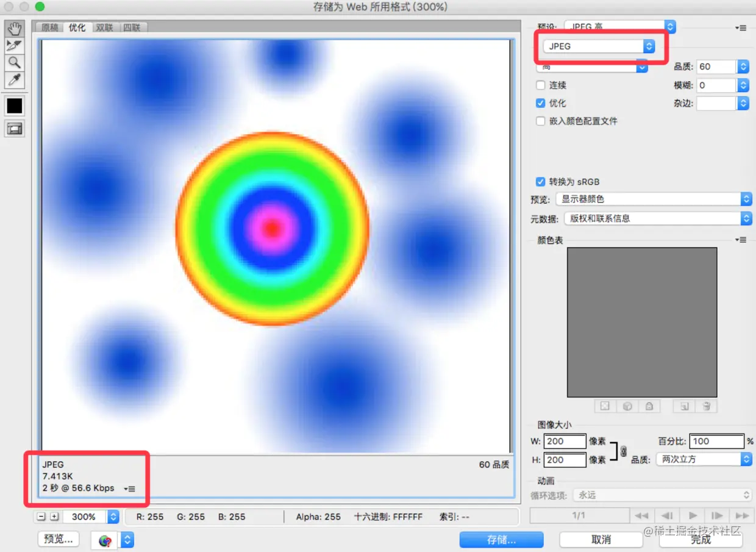Screen dimensions: 756x552
Task: Click the 预览... button
Action: [59, 539]
